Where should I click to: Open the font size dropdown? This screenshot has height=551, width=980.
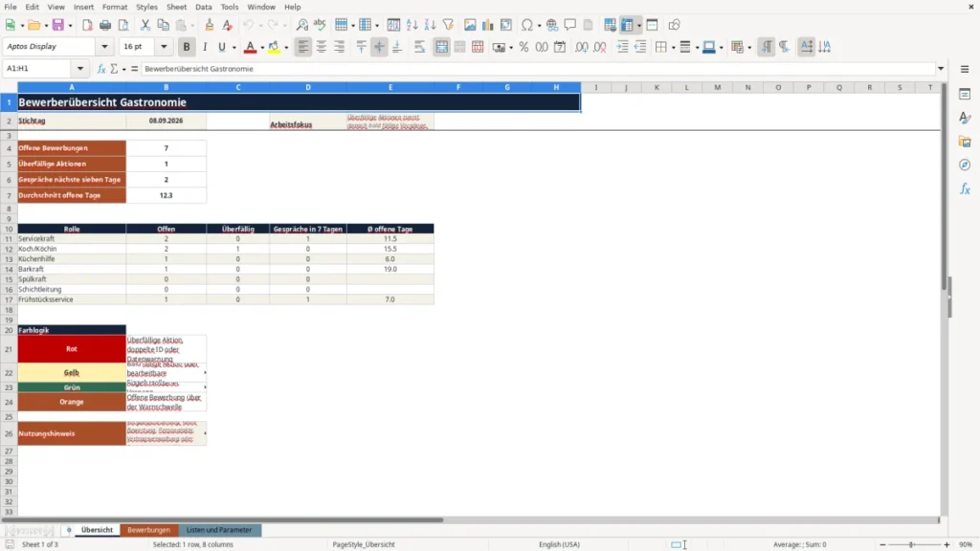(164, 46)
